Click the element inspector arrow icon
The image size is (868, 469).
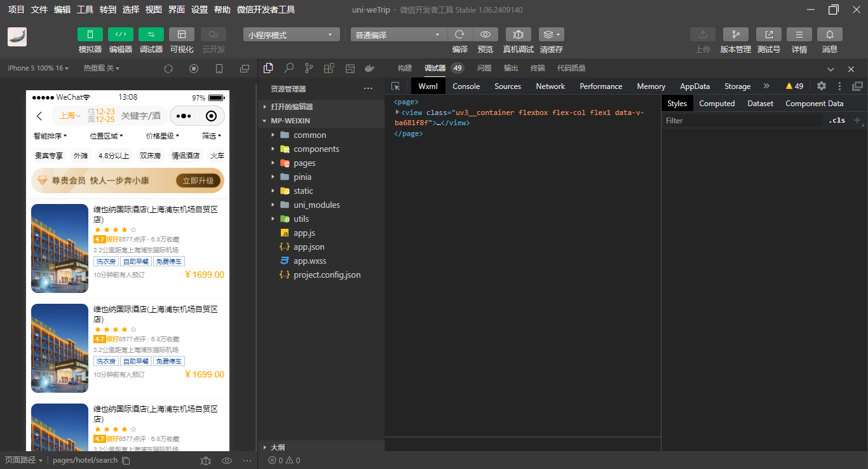pyautogui.click(x=396, y=86)
